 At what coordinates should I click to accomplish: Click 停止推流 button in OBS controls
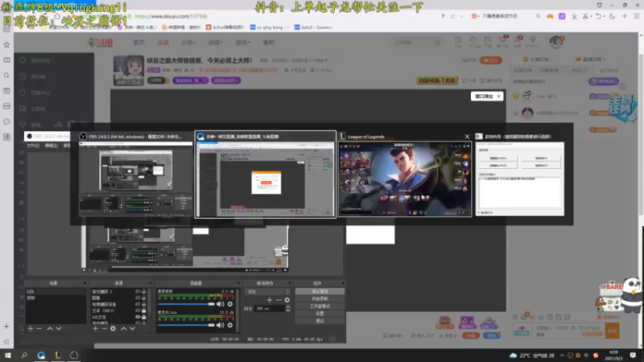(320, 291)
